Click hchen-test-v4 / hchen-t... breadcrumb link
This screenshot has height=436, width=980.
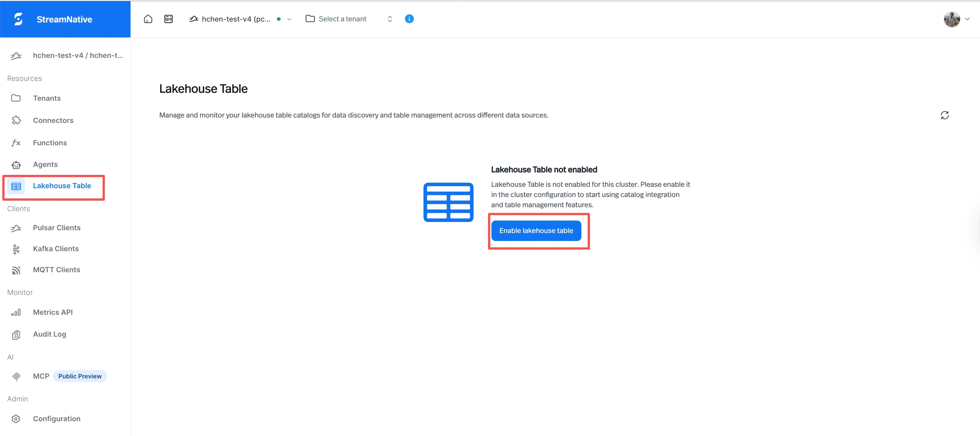coord(78,56)
